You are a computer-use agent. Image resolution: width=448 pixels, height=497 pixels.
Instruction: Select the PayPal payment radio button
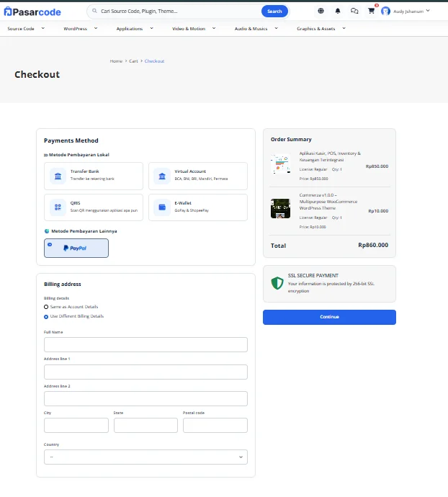pos(50,244)
